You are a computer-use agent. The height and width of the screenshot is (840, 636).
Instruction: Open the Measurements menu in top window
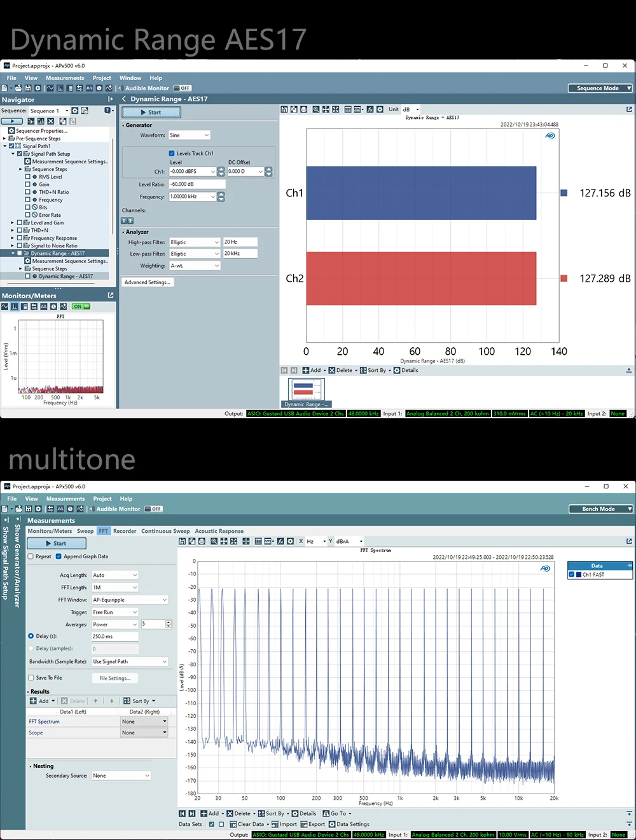pos(65,78)
